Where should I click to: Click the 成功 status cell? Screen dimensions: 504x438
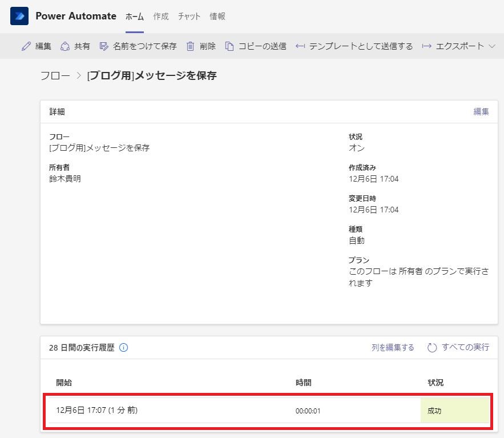click(455, 411)
